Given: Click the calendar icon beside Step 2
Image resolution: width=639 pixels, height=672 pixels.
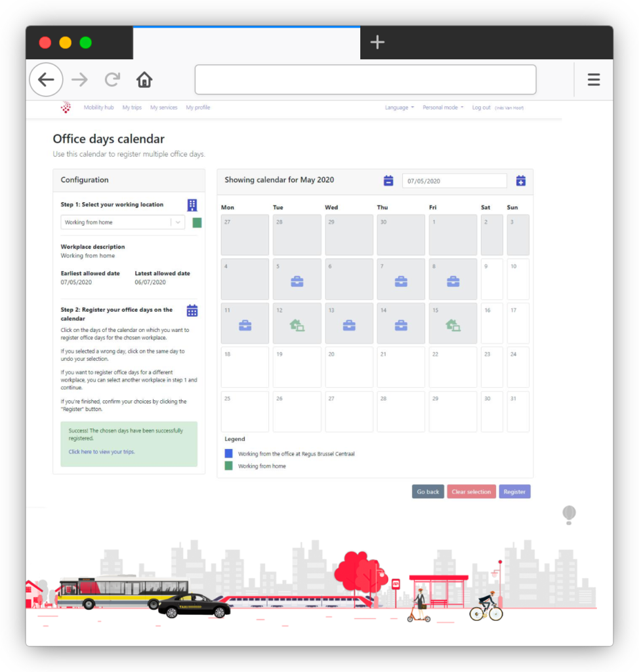Looking at the screenshot, I should (192, 310).
